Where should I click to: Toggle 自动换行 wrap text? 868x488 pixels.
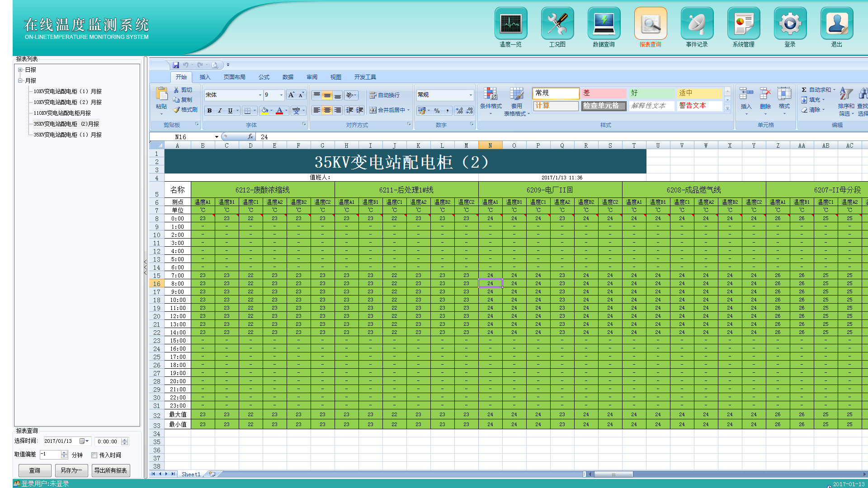pyautogui.click(x=384, y=95)
